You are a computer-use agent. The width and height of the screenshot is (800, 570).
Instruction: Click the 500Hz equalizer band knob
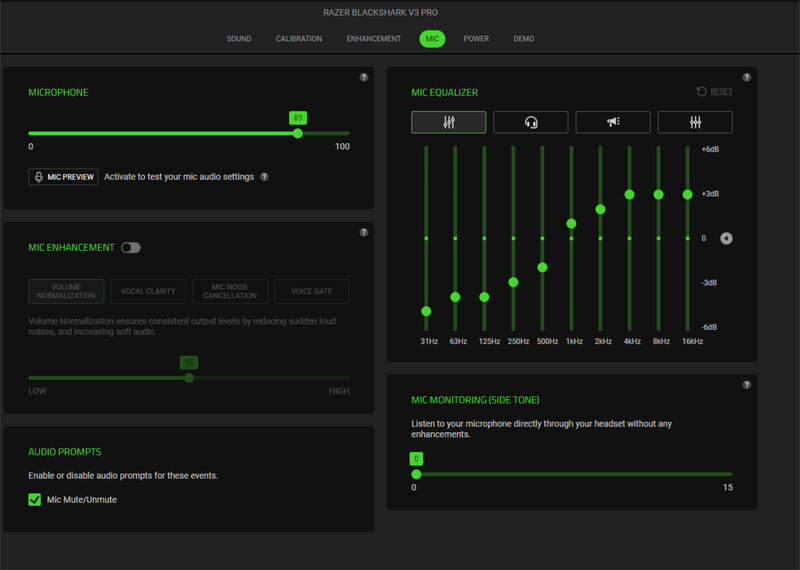pos(542,267)
